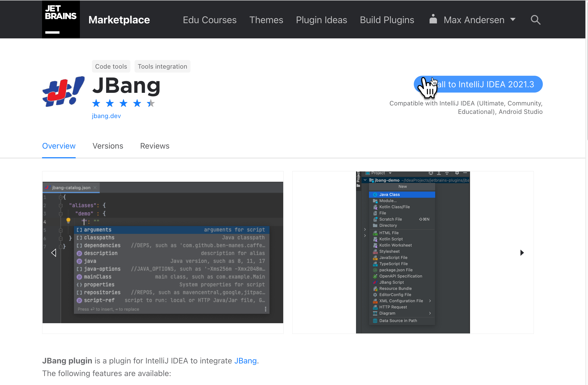This screenshot has height=385, width=588.
Task: Select script-ref completion suggestion
Action: (x=172, y=300)
